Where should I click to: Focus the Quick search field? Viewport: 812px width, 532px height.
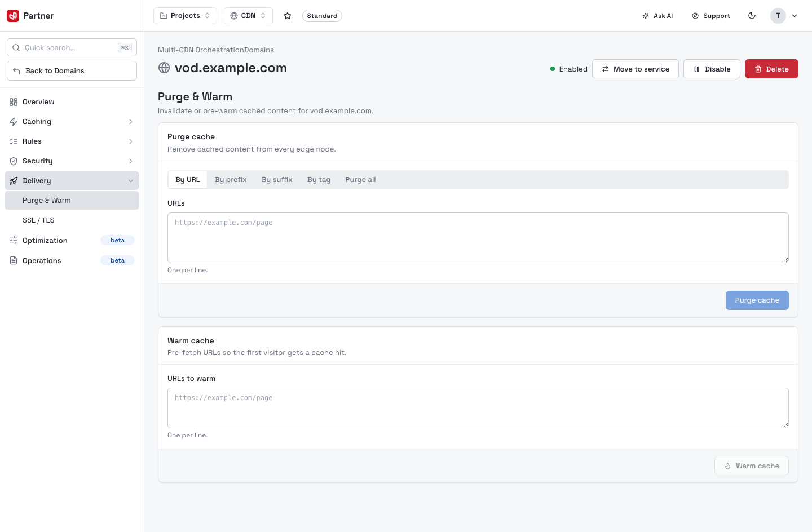coord(72,48)
